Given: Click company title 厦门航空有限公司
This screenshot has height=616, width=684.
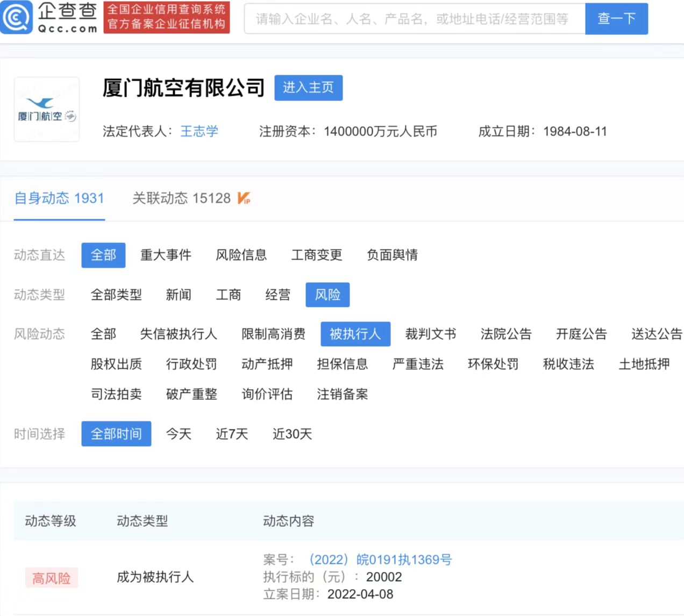Looking at the screenshot, I should click(x=183, y=88).
